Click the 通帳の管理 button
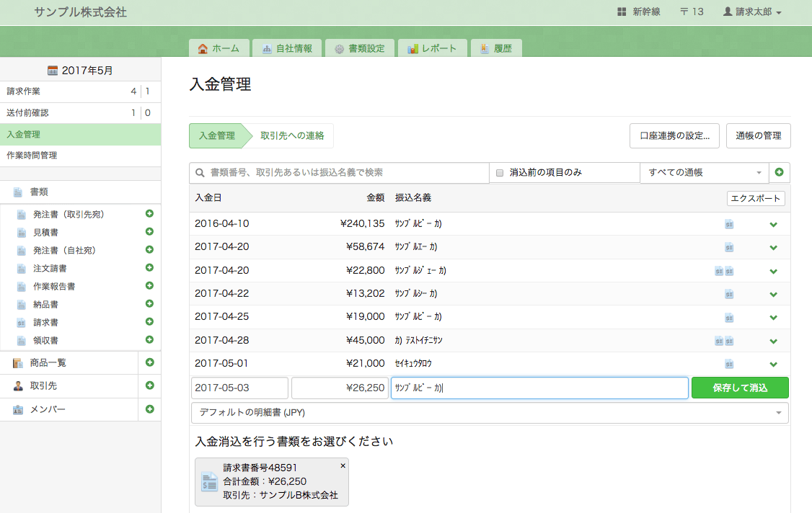Viewport: 812px width, 513px height. coord(758,135)
